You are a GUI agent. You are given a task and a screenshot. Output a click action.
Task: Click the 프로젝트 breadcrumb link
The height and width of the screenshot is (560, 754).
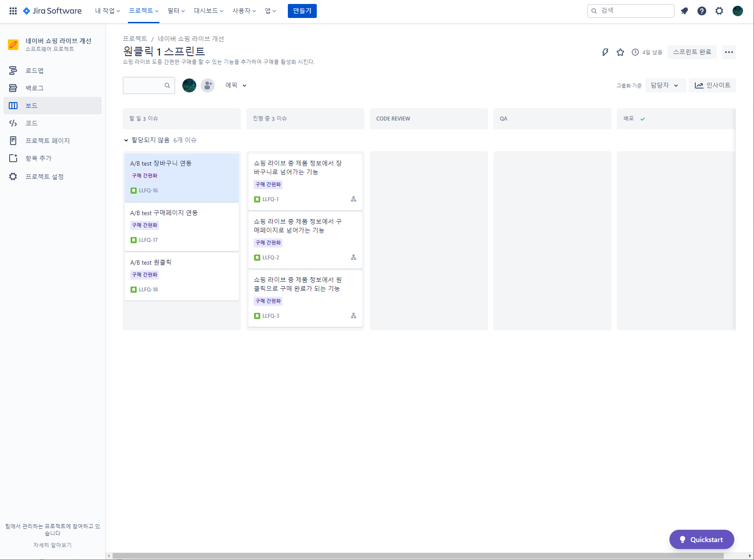pyautogui.click(x=135, y=39)
